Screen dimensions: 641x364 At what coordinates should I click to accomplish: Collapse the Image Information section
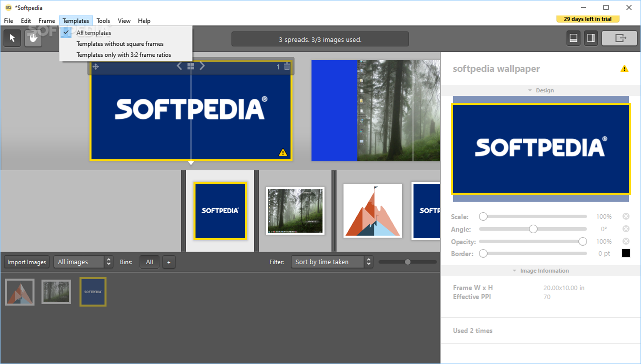541,271
